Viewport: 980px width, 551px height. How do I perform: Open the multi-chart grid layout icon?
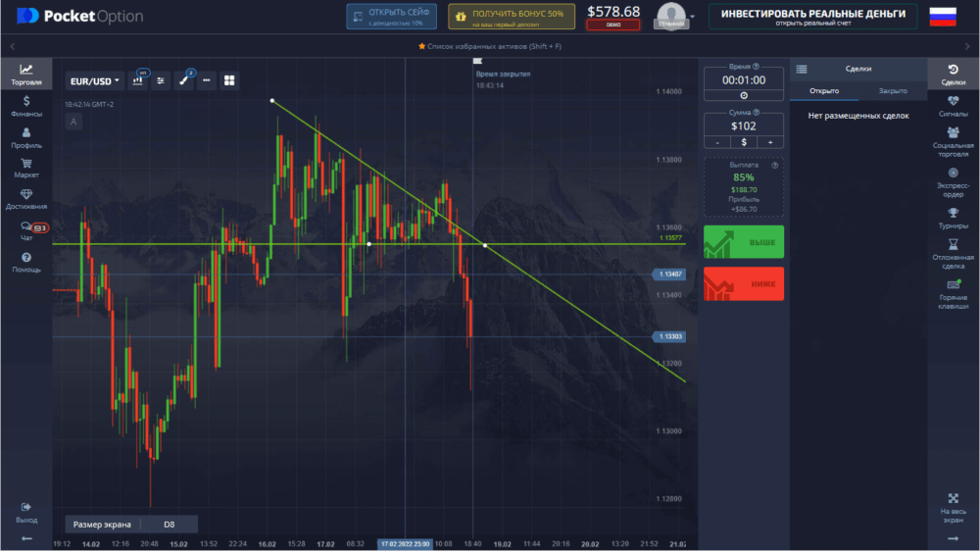point(229,81)
